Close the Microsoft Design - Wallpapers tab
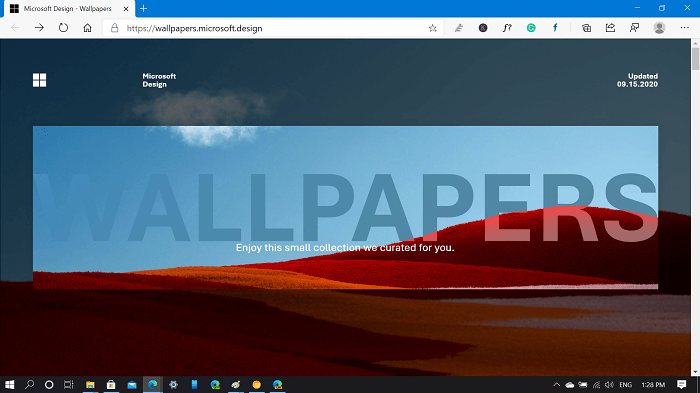Image resolution: width=700 pixels, height=393 pixels. (x=126, y=8)
